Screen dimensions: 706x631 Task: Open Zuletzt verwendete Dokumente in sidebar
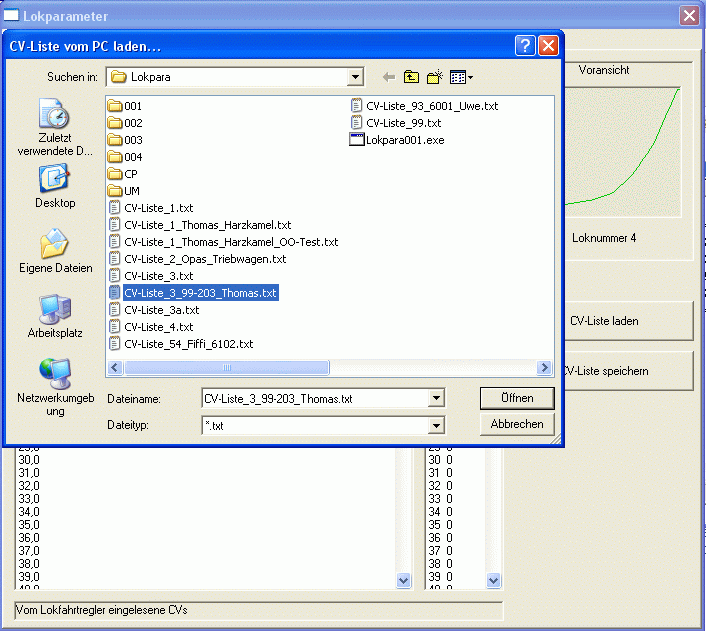coord(54,128)
